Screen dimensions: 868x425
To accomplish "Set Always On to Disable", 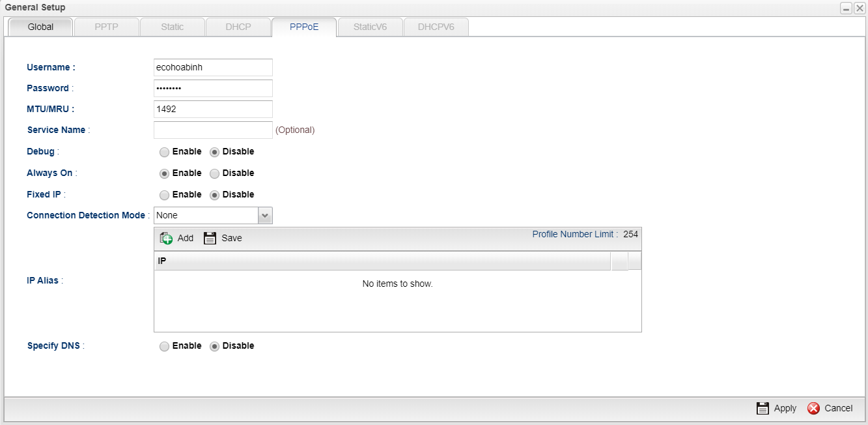I will pos(214,173).
